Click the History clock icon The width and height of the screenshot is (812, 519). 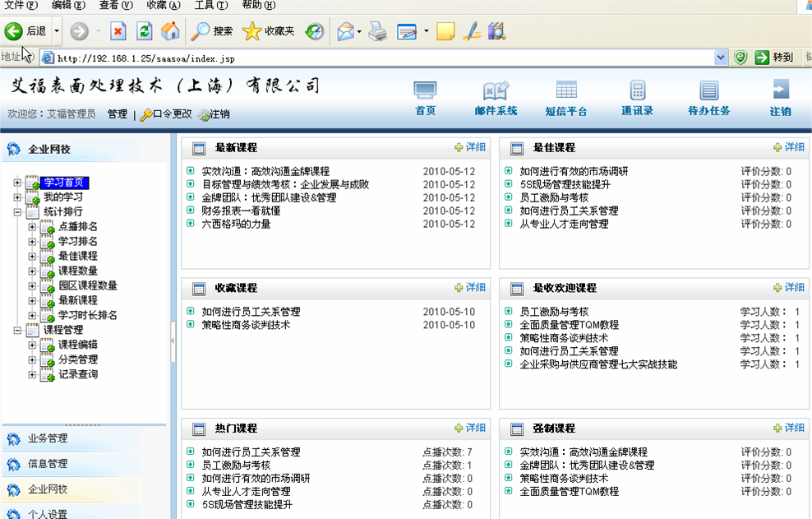314,31
